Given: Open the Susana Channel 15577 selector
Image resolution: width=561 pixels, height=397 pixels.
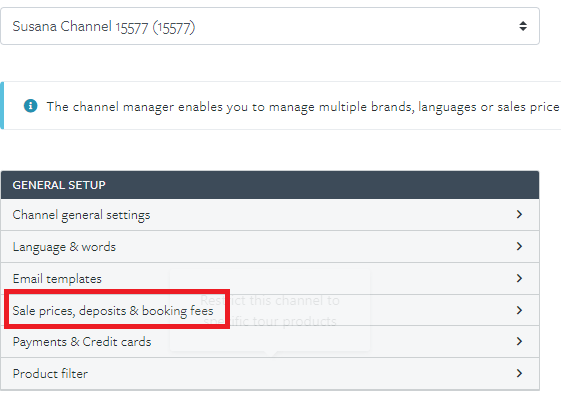Looking at the screenshot, I should 270,26.
